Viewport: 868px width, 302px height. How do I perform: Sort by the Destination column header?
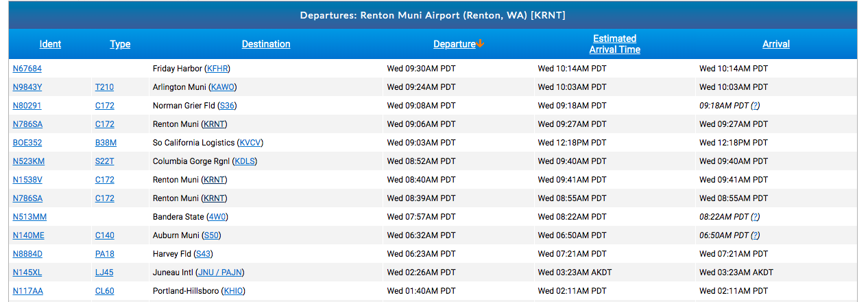[x=266, y=44]
